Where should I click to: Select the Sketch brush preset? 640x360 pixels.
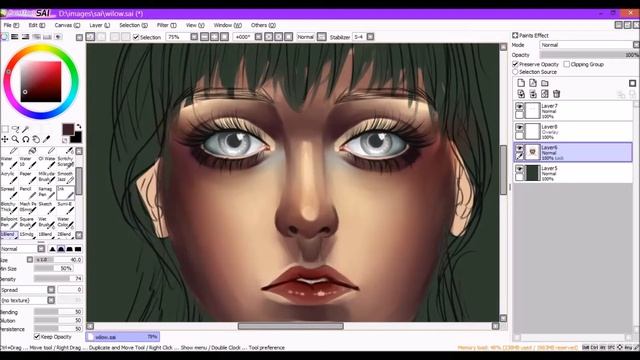point(46,207)
